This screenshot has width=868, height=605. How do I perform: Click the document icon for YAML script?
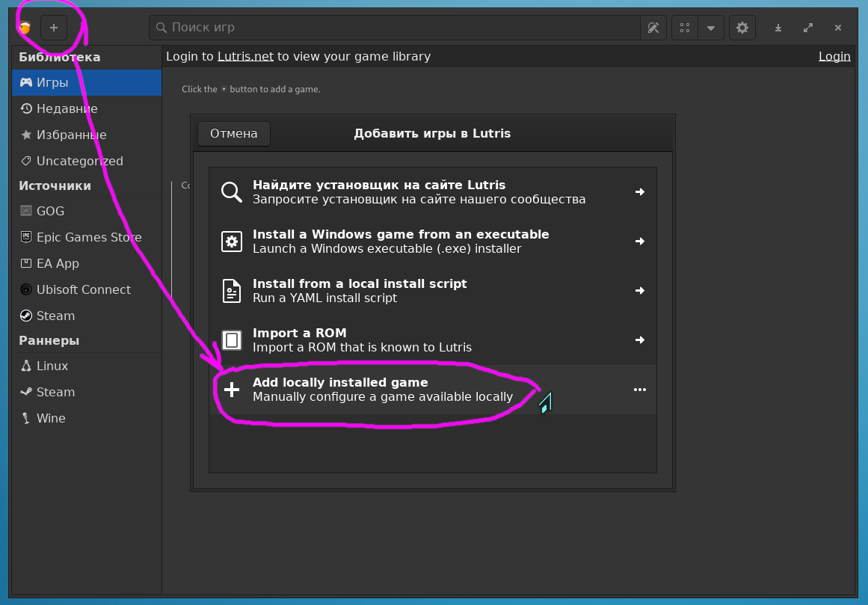point(232,291)
